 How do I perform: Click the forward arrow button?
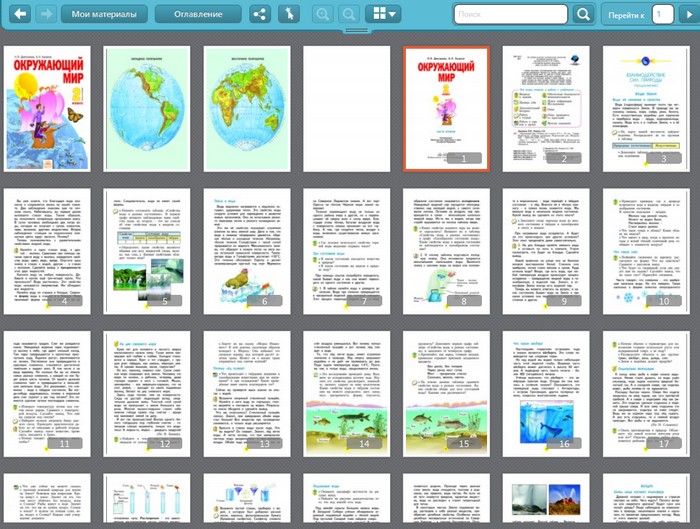pyautogui.click(x=46, y=14)
